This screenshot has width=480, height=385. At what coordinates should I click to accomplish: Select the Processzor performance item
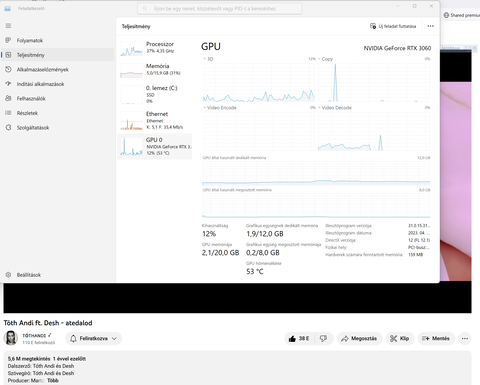155,48
